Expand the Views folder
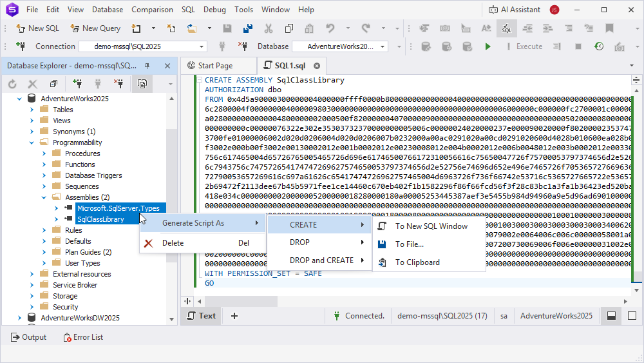This screenshot has width=644, height=363. [x=32, y=121]
